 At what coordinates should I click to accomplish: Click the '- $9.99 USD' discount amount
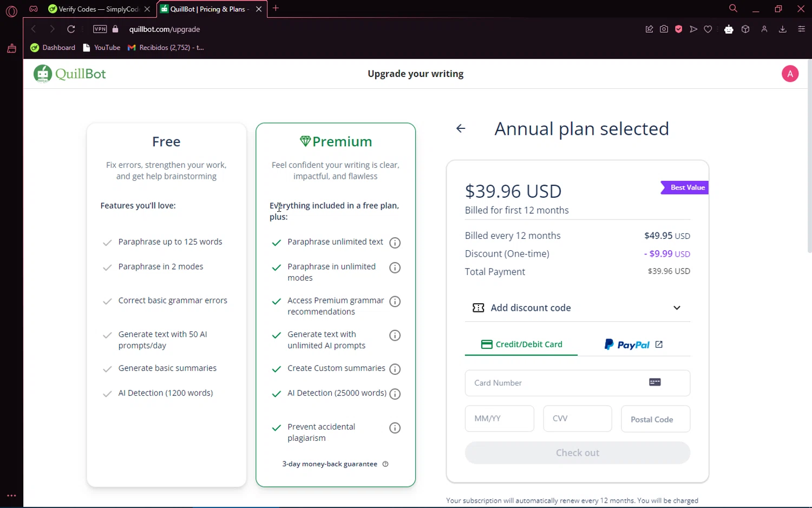[667, 253]
